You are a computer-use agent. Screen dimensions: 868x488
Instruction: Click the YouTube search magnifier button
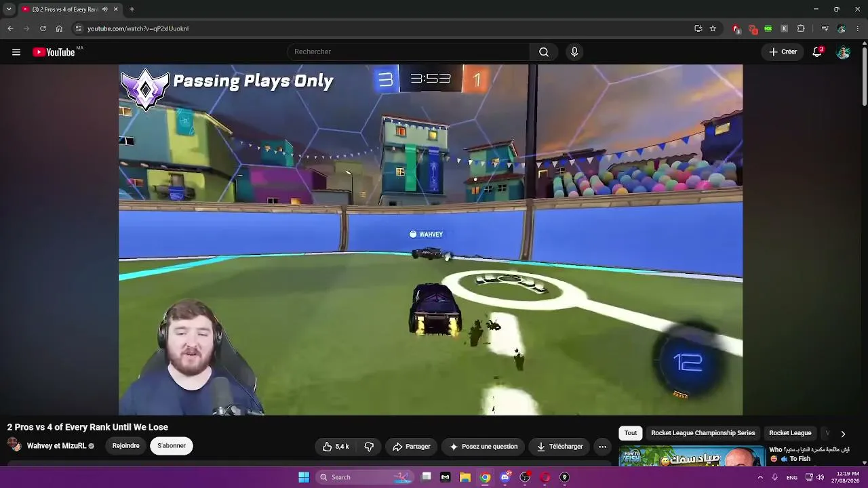click(x=544, y=52)
